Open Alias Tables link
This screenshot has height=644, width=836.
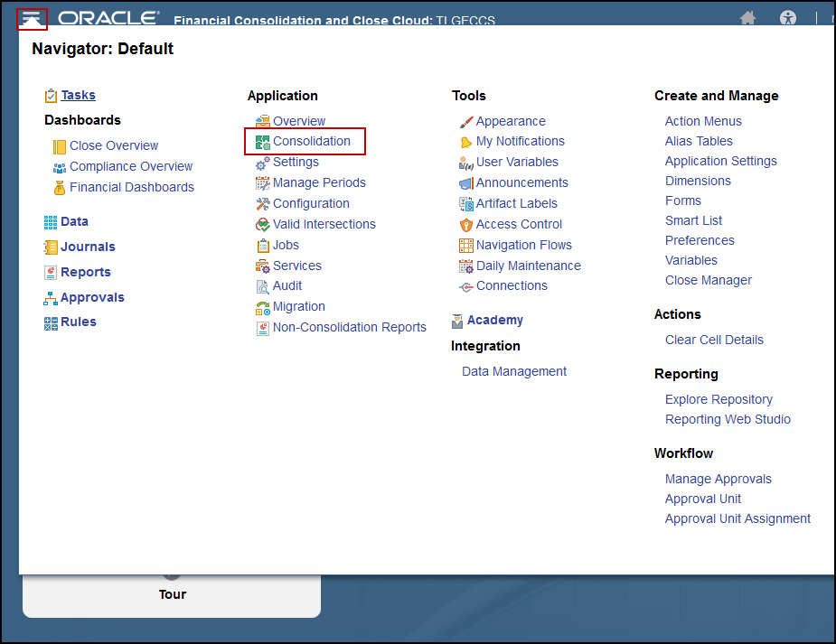click(x=699, y=141)
